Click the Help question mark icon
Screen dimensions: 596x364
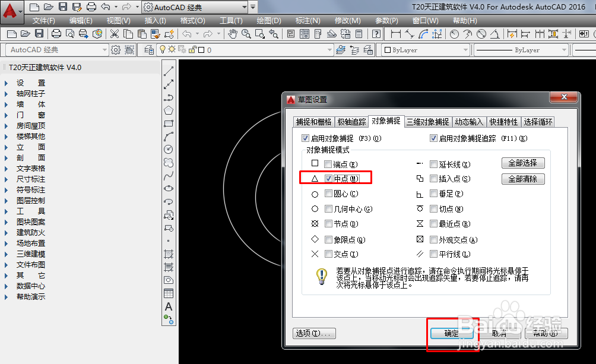(376, 34)
